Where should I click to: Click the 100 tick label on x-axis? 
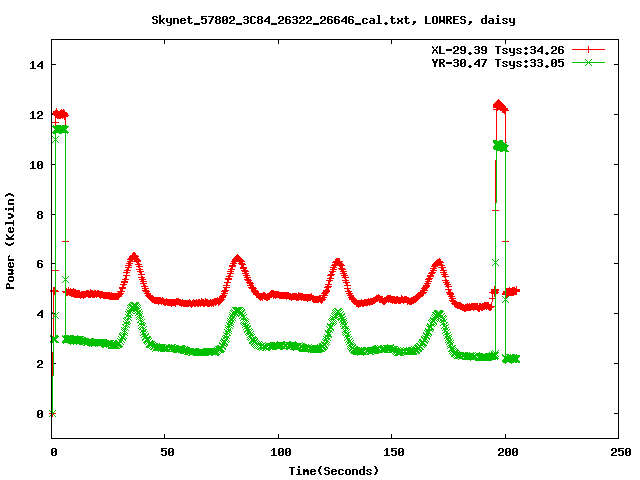pos(279,453)
